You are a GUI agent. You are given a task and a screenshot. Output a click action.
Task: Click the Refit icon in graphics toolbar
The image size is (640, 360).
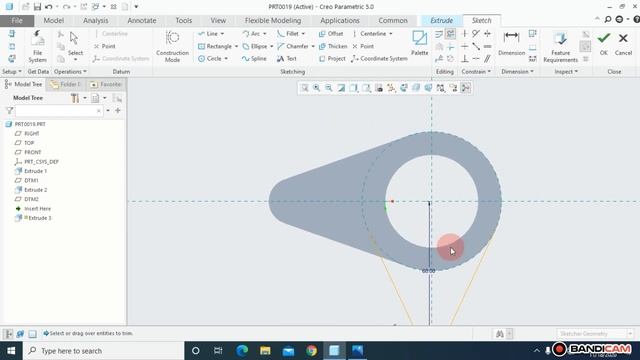(304, 88)
